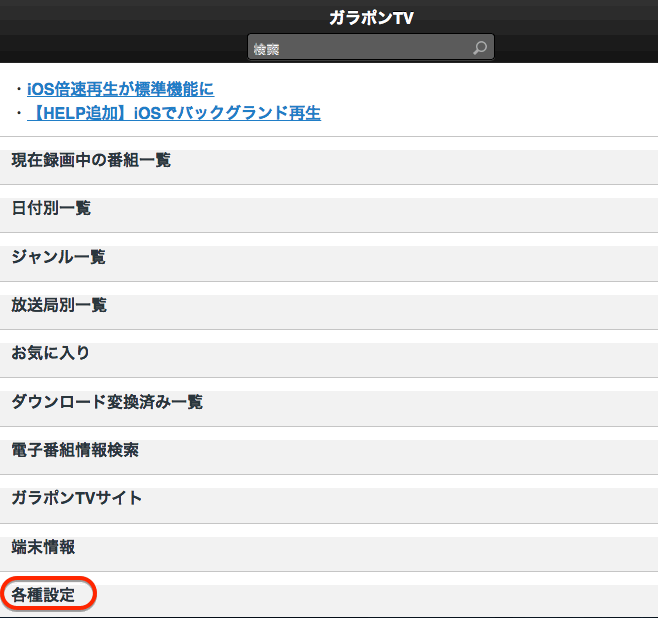Focus the 検索 search input field
The height and width of the screenshot is (618, 658).
pyautogui.click(x=360, y=48)
